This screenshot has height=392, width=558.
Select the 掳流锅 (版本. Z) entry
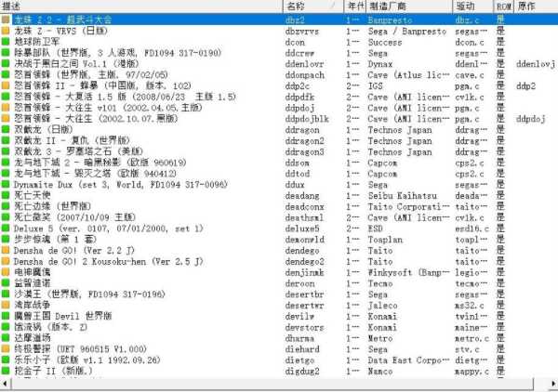[x=50, y=327]
